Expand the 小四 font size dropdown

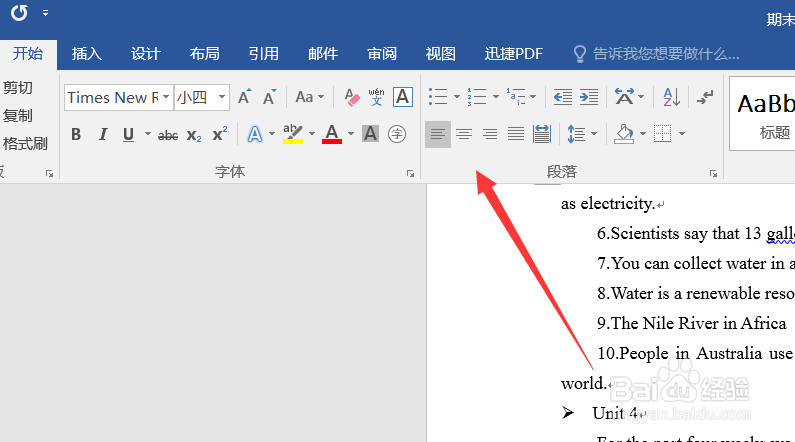click(222, 97)
